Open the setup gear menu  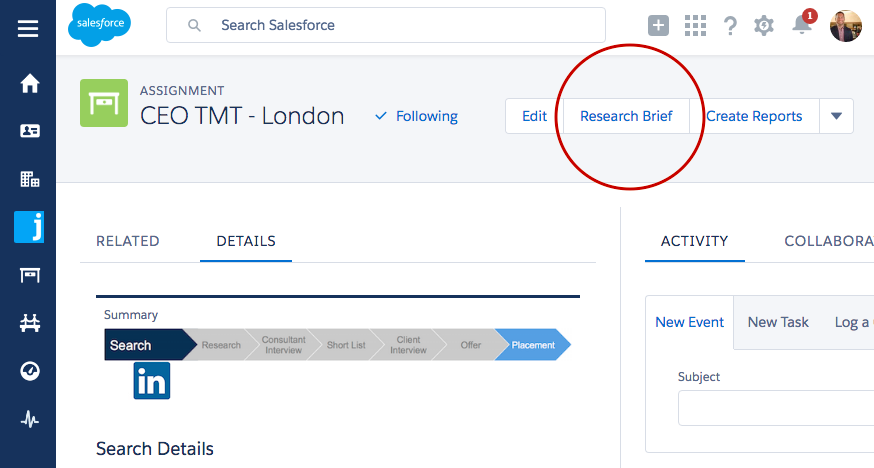(x=764, y=26)
